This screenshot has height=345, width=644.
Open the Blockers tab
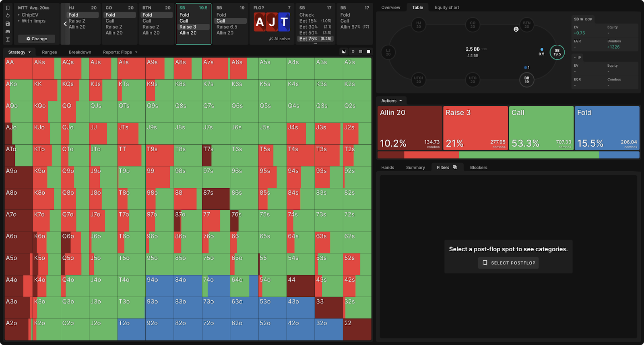point(479,168)
